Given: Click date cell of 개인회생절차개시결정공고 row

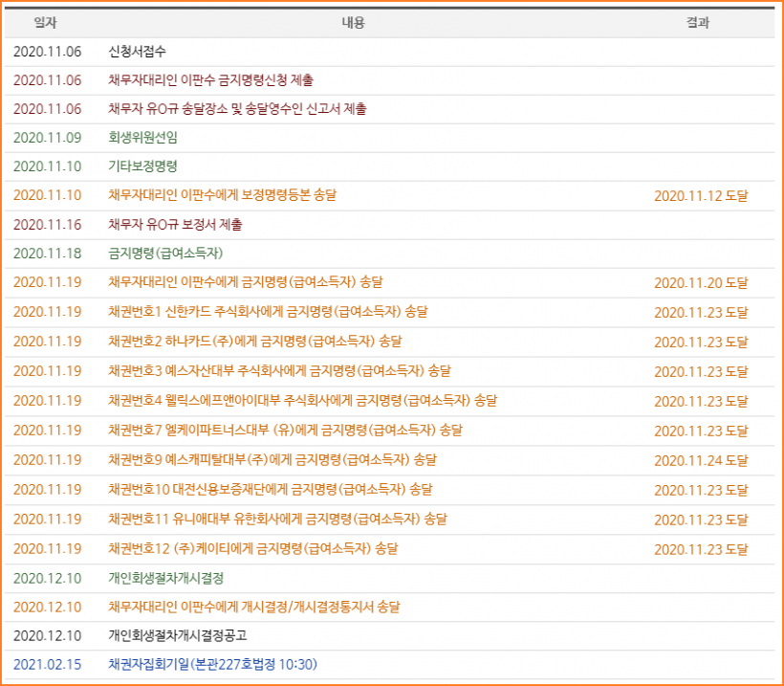Looking at the screenshot, I should [x=48, y=635].
